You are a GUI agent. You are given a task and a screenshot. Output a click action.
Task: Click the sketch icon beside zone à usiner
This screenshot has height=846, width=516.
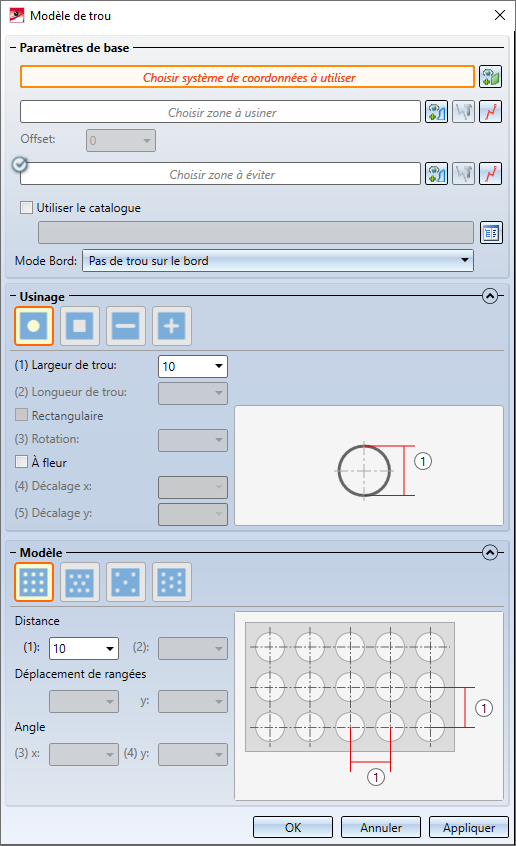coord(490,112)
